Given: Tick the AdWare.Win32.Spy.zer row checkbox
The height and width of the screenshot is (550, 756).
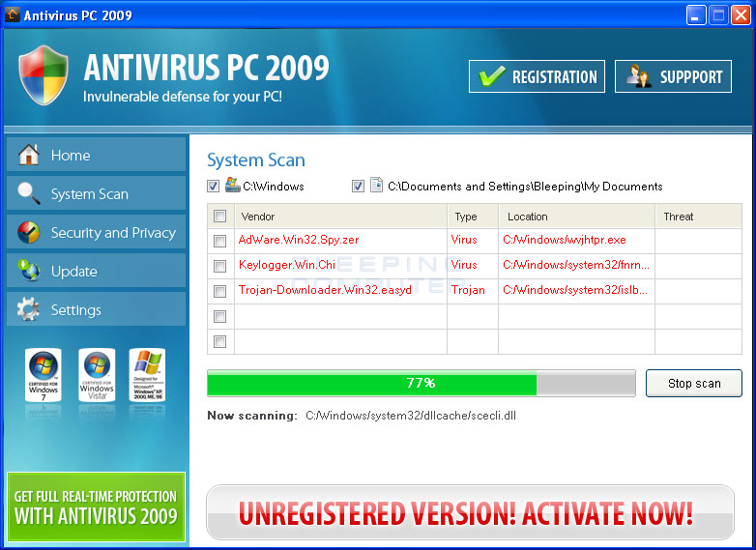Looking at the screenshot, I should point(219,241).
